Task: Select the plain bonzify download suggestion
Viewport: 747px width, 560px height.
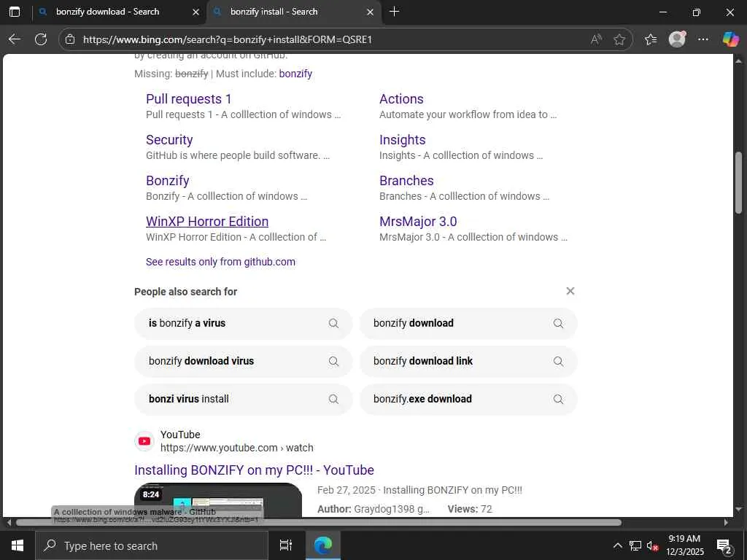Action: tap(468, 323)
